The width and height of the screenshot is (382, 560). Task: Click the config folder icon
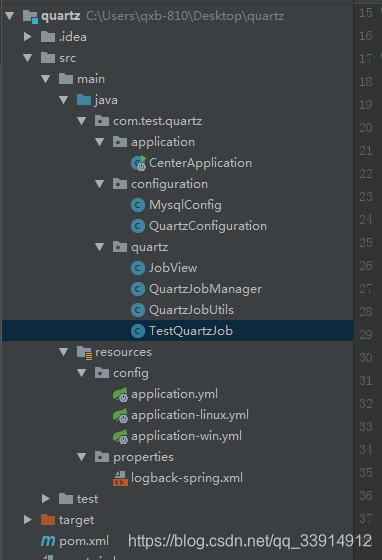[102, 373]
